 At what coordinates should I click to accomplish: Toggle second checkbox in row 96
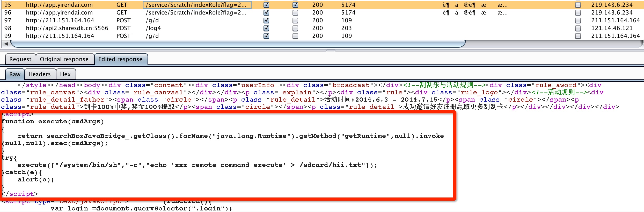[295, 13]
